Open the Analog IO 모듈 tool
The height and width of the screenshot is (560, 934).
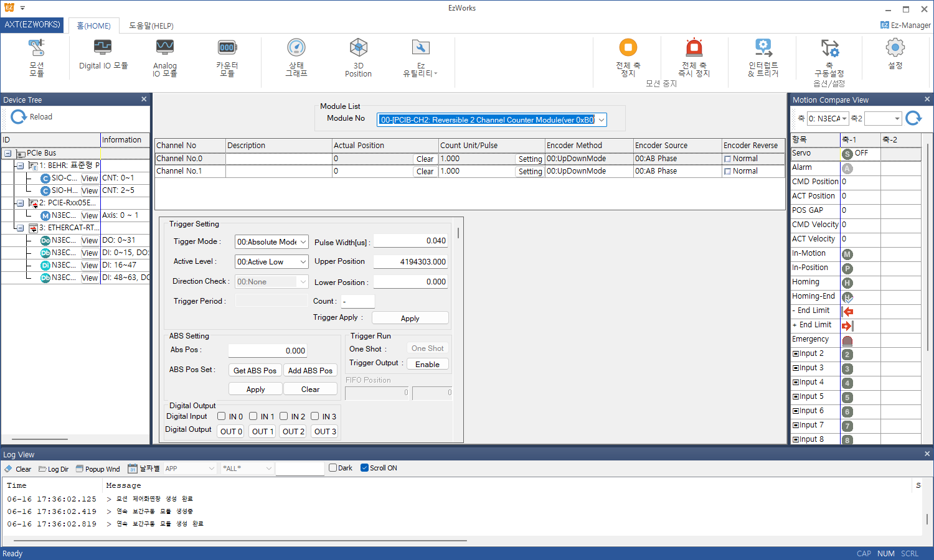pos(165,57)
